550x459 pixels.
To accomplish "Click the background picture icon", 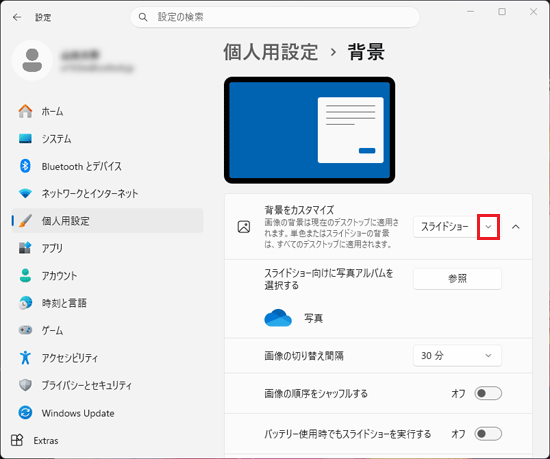I will point(244,227).
